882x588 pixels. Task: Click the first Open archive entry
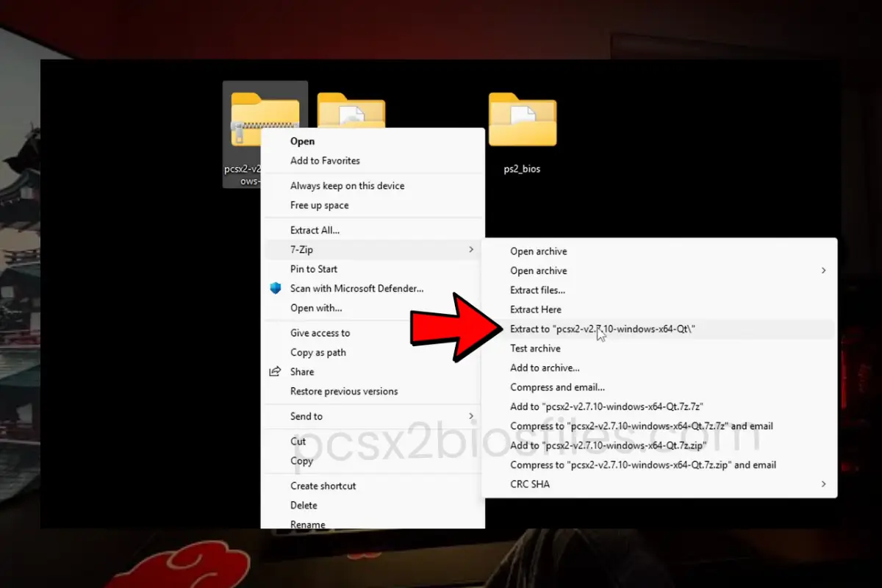[539, 251]
